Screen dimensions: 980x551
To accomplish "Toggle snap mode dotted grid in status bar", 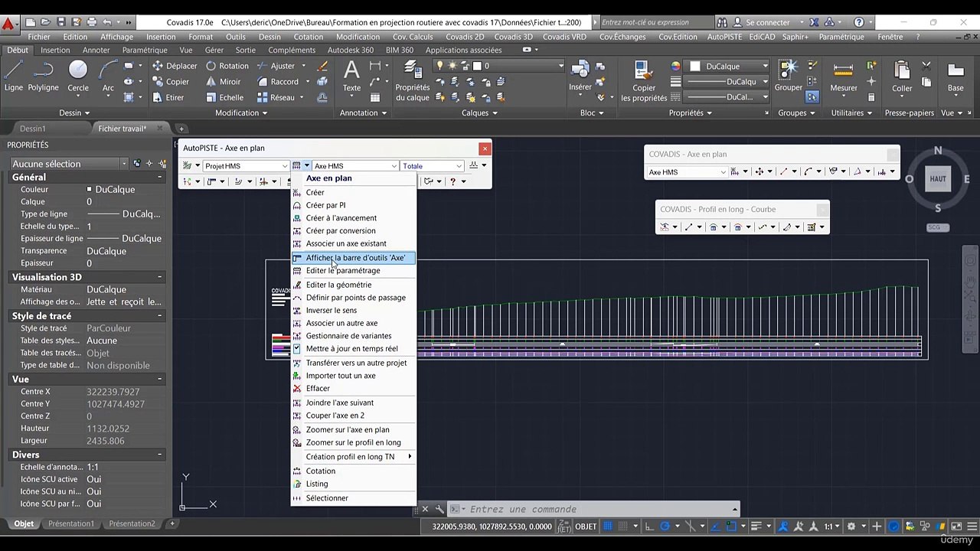I will pos(622,527).
